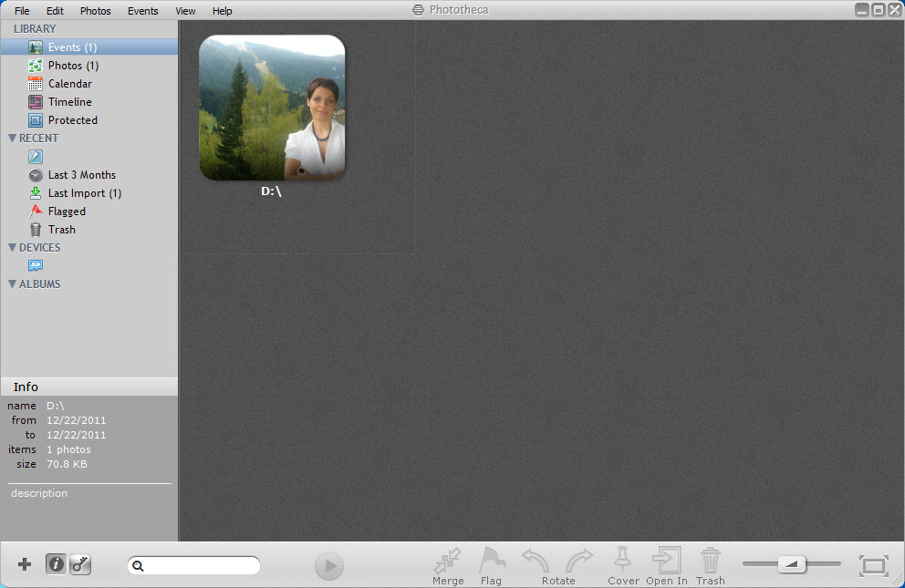Click the Flag toolbar button

(492, 567)
